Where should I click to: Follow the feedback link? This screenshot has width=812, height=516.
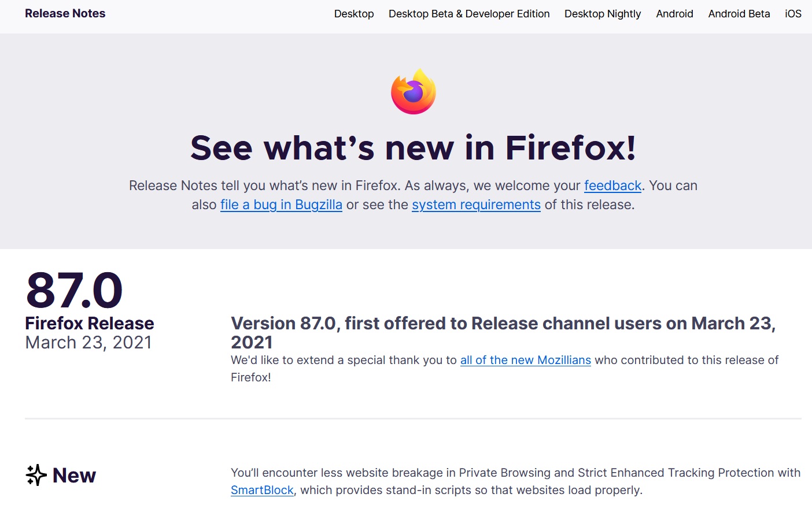coord(612,185)
